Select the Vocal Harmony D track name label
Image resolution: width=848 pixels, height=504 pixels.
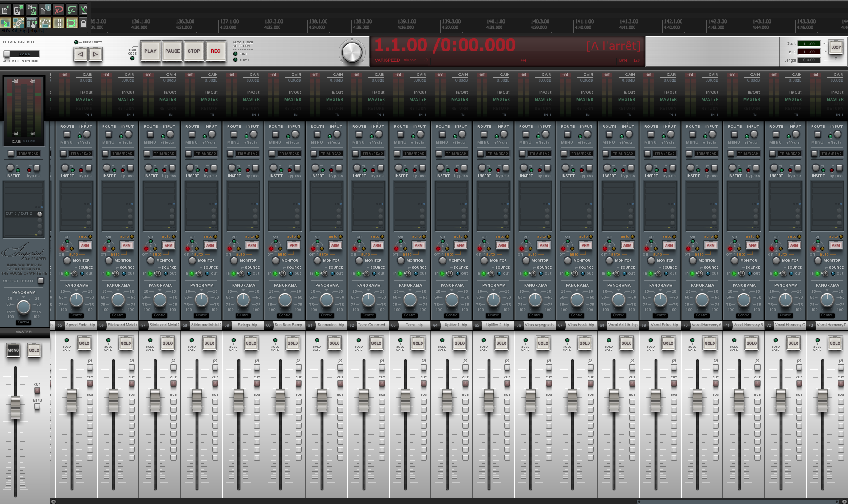832,325
